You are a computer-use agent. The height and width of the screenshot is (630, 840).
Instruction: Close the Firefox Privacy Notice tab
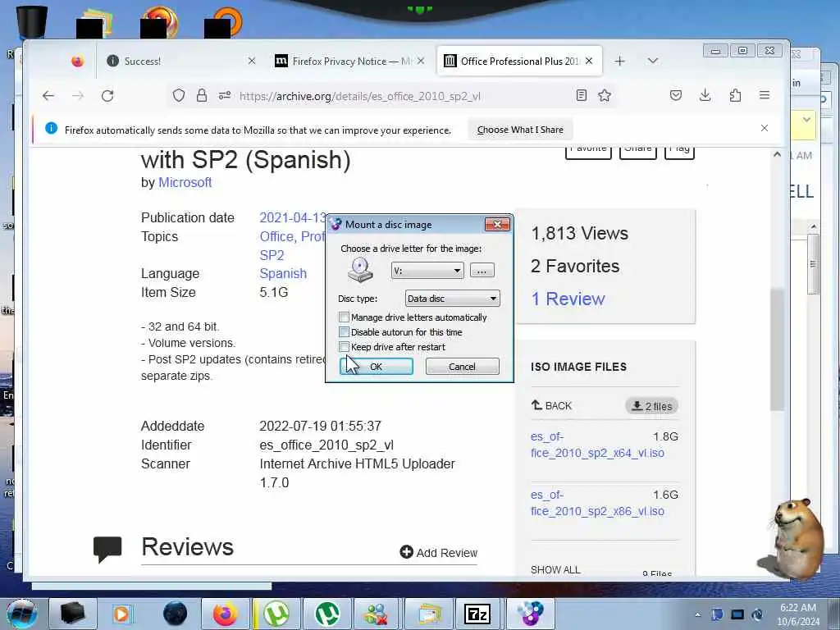click(421, 61)
